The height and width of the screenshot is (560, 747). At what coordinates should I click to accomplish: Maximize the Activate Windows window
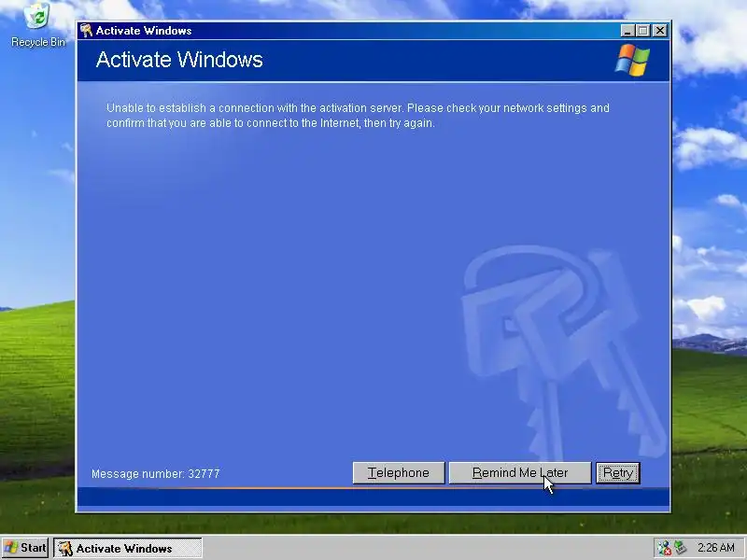(x=643, y=31)
